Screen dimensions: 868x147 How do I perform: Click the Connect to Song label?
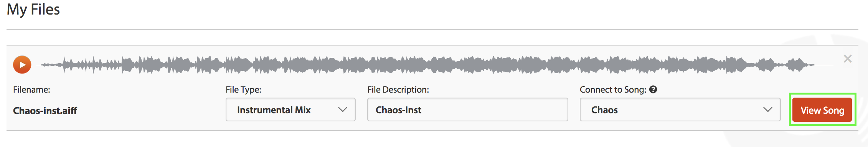pyautogui.click(x=613, y=90)
